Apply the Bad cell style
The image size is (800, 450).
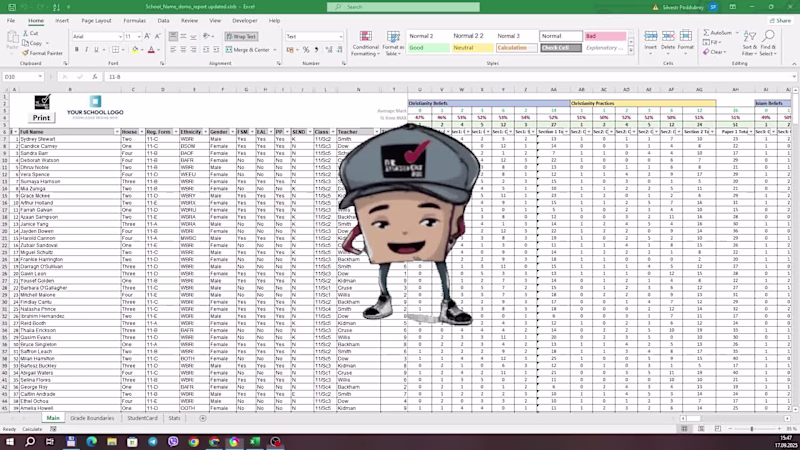pos(605,36)
